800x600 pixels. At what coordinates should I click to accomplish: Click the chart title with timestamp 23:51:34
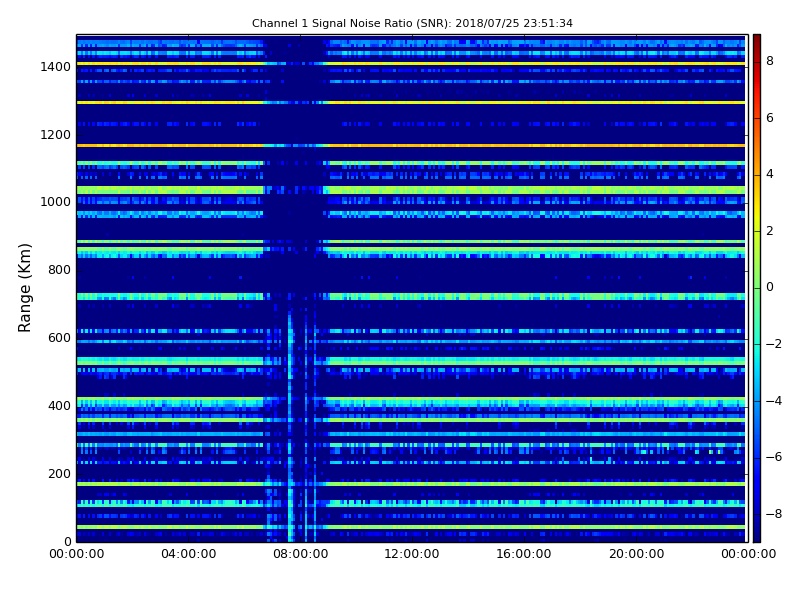[412, 23]
